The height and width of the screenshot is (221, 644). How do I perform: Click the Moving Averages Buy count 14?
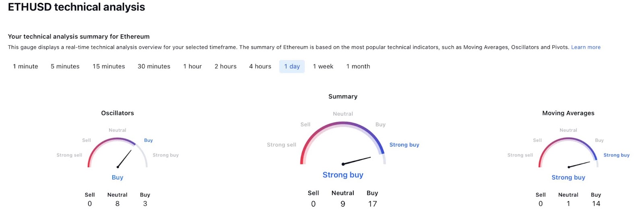coord(596,204)
